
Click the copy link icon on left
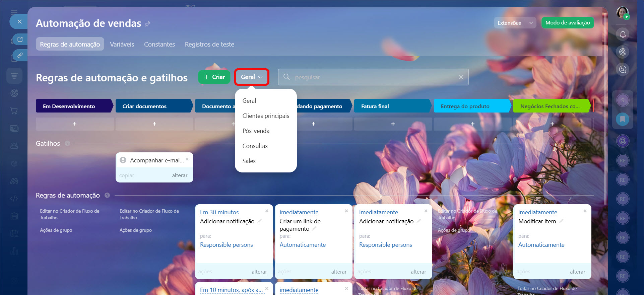[20, 55]
